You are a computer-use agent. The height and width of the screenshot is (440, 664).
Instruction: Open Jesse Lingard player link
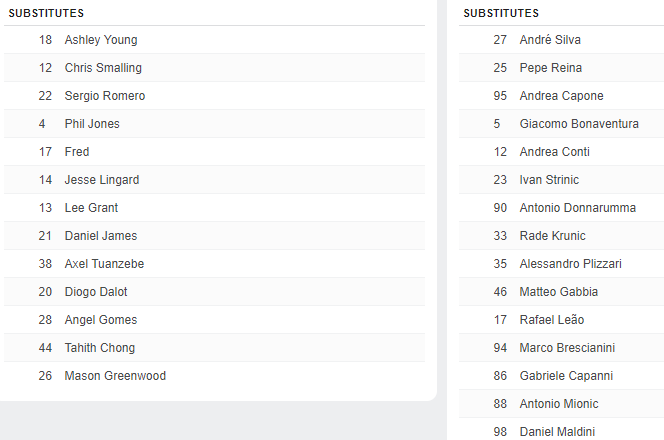coord(102,180)
